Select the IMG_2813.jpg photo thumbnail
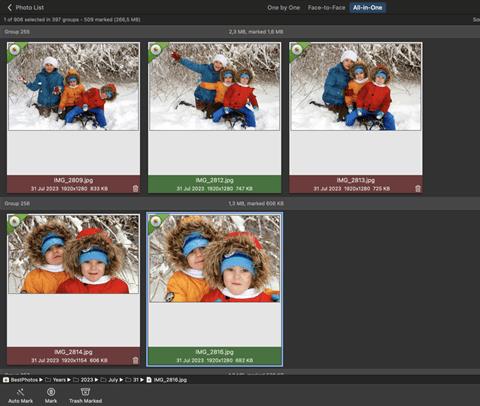480x406 pixels. (355, 86)
